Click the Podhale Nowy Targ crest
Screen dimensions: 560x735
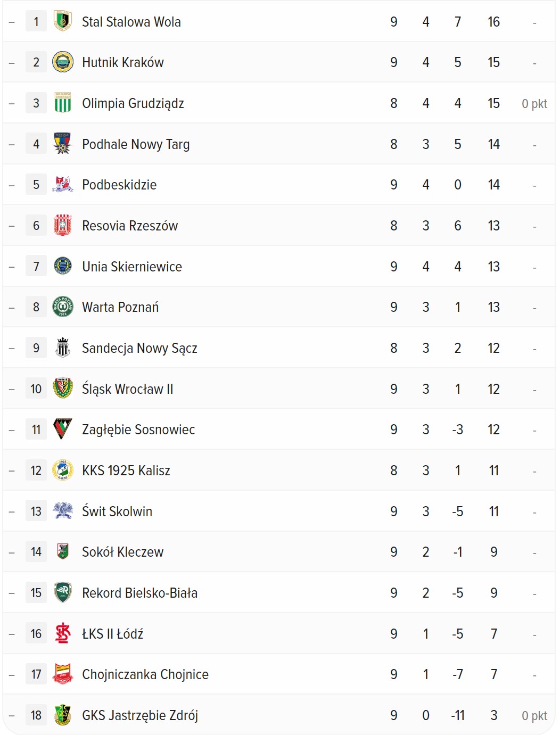(63, 144)
